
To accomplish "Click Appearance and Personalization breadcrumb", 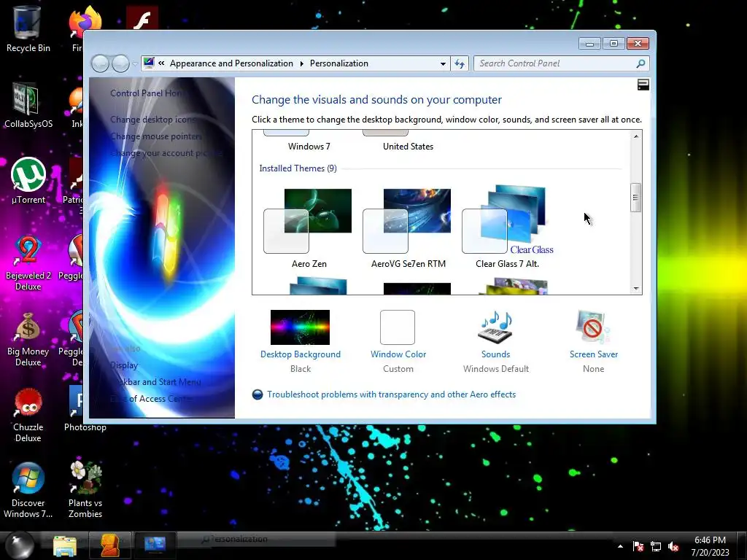I will click(231, 63).
